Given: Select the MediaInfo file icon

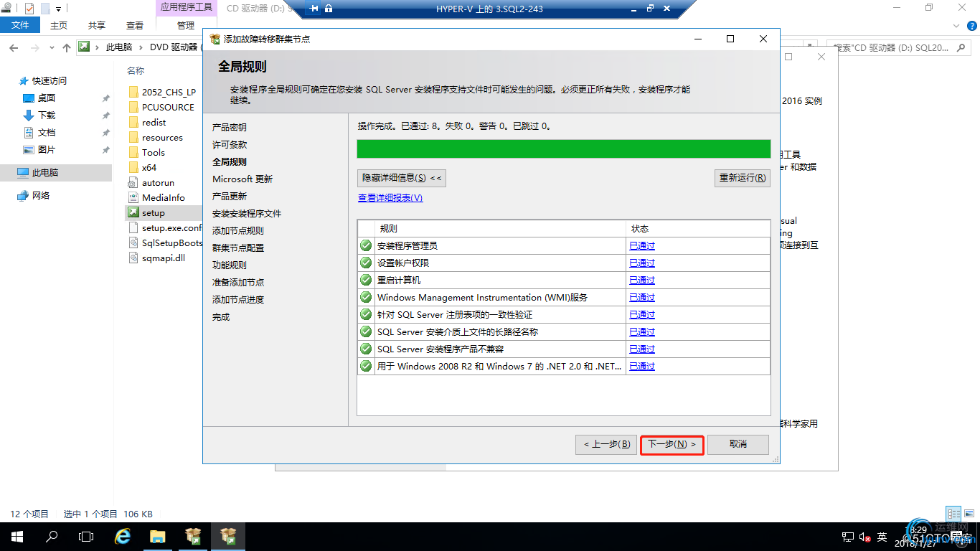Looking at the screenshot, I should (133, 197).
